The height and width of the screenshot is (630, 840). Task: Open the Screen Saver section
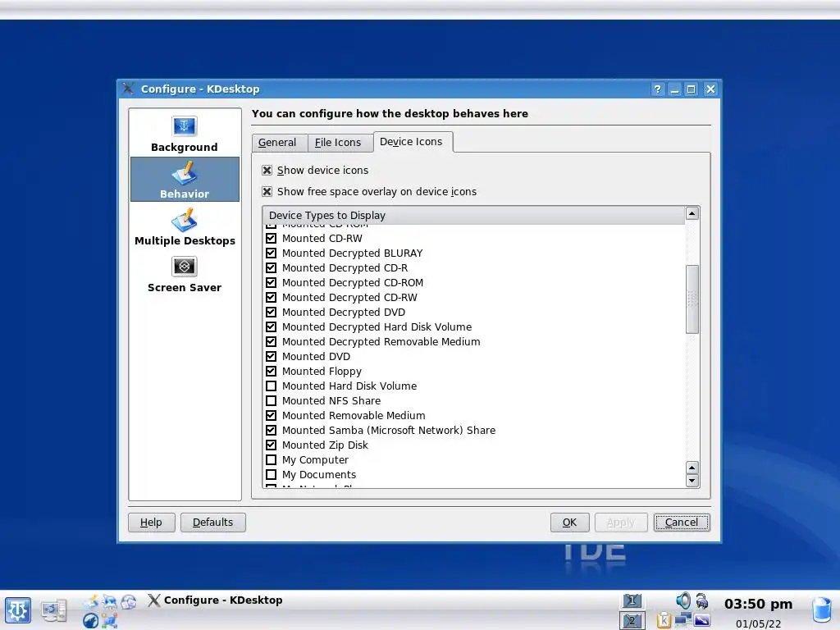pos(185,273)
